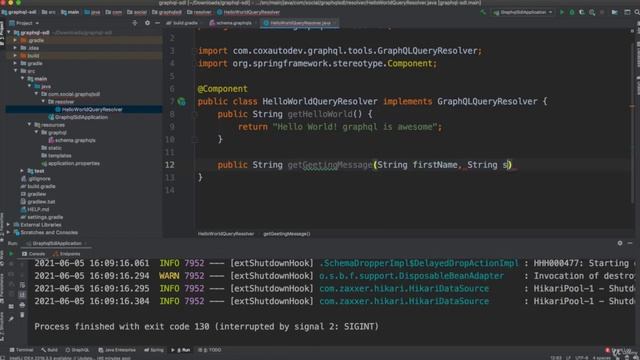Open Project panel gear settings icon
640x360 pixels.
click(147, 23)
